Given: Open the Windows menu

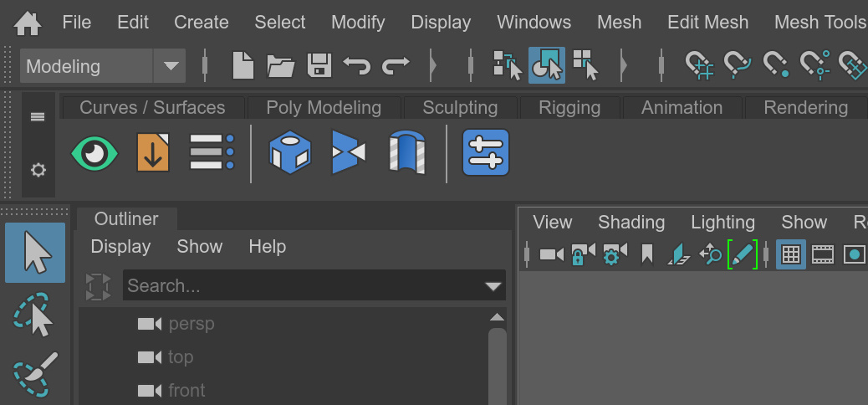Looking at the screenshot, I should (534, 22).
